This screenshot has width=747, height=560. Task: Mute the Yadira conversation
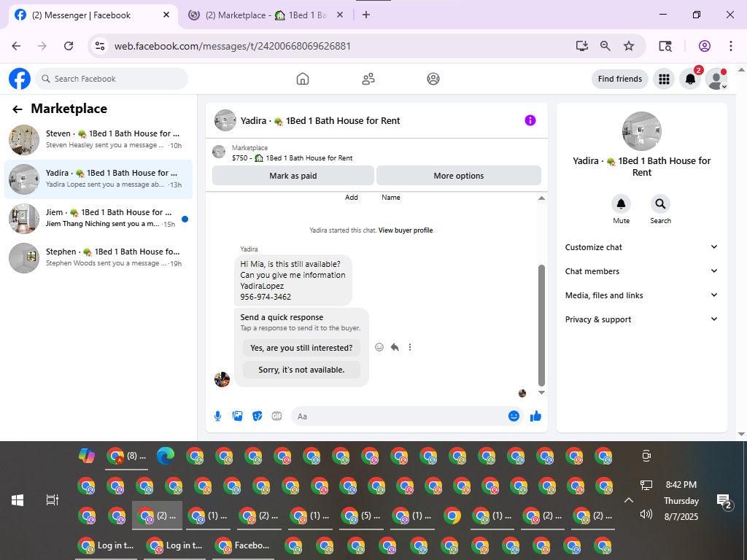pos(622,204)
